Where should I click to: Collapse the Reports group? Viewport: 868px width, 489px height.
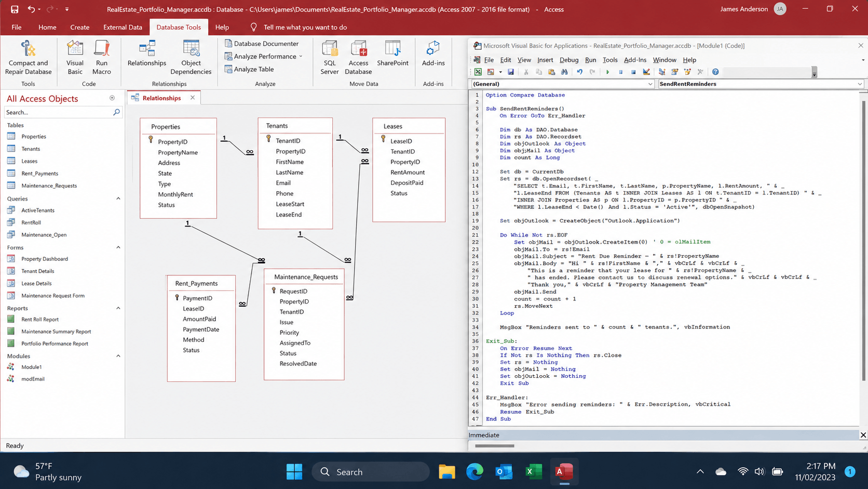pyautogui.click(x=118, y=308)
